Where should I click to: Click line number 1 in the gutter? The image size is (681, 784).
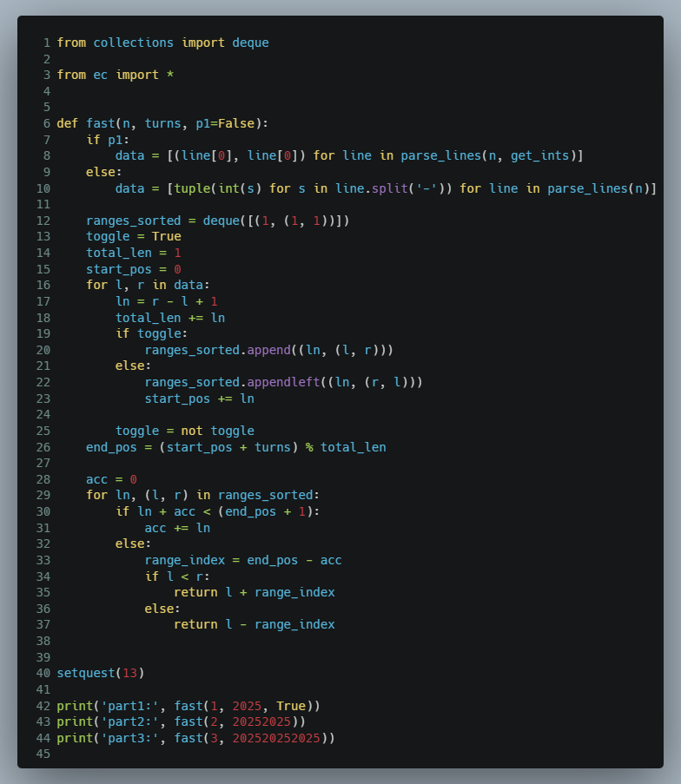pyautogui.click(x=47, y=43)
